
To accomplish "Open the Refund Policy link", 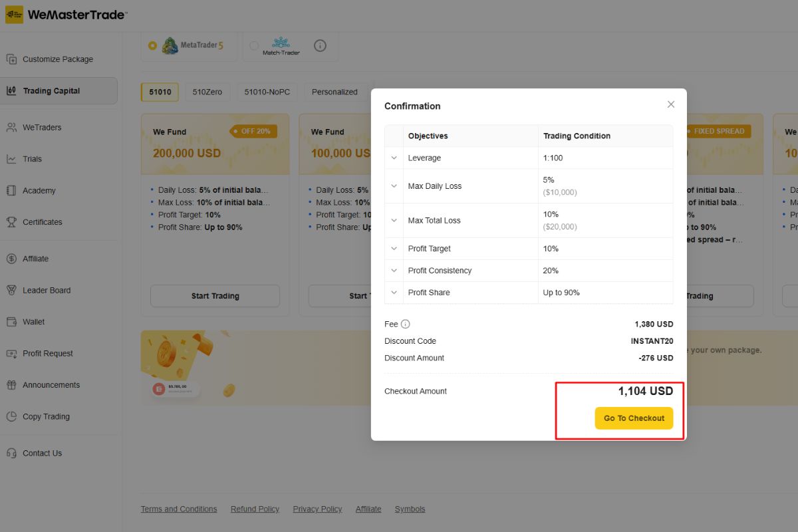I will pyautogui.click(x=255, y=509).
